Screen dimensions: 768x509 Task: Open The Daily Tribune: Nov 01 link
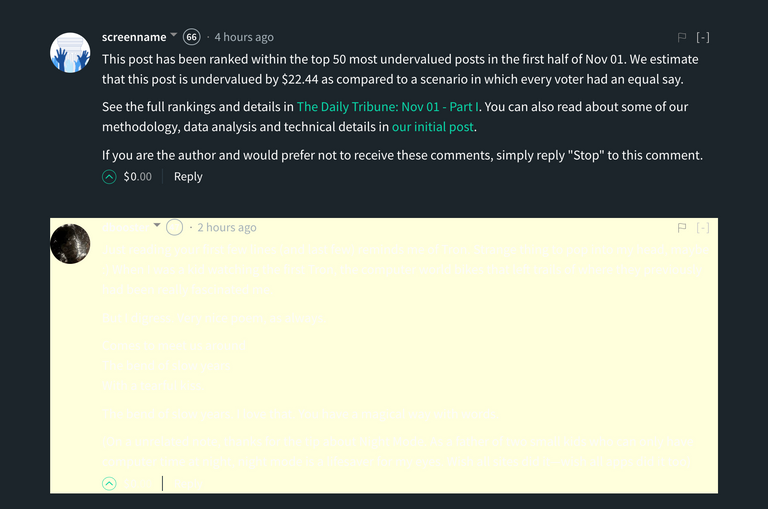(387, 106)
